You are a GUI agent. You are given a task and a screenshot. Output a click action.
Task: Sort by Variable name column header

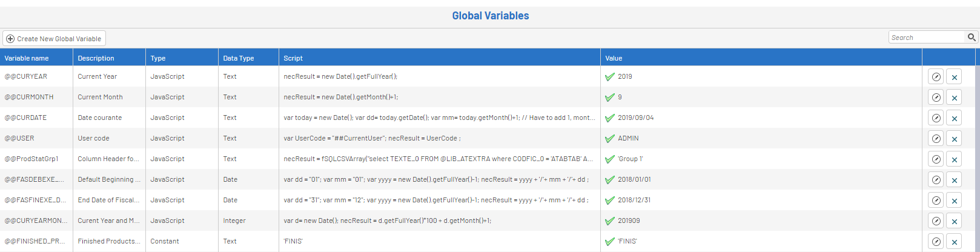point(27,58)
